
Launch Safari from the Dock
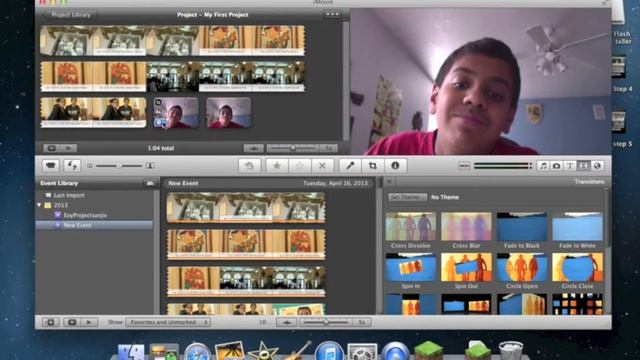click(197, 351)
